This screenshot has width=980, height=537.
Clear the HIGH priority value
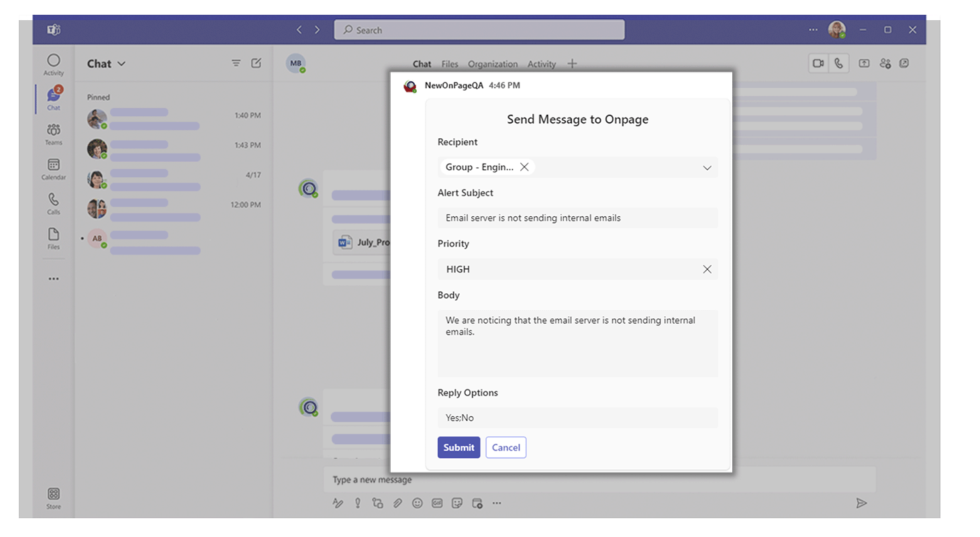coord(707,268)
